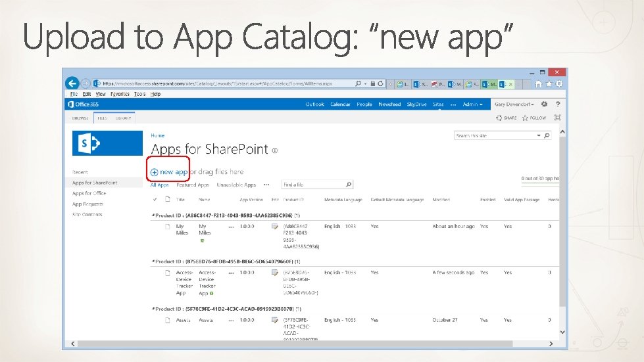This screenshot has height=362, width=644.
Task: Switch to the Featured Apps view
Action: [193, 185]
